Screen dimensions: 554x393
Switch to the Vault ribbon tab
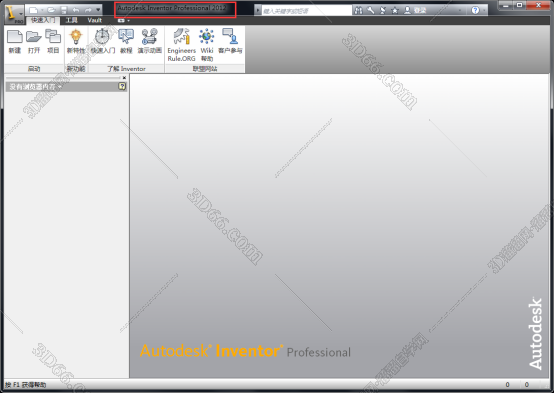(x=94, y=20)
